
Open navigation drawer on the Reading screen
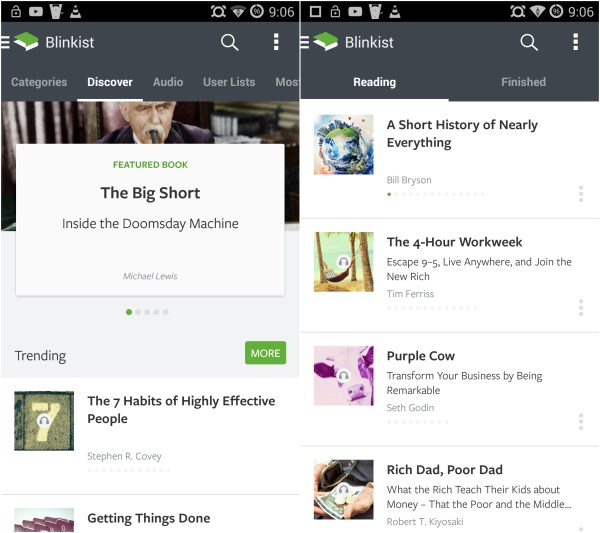305,42
